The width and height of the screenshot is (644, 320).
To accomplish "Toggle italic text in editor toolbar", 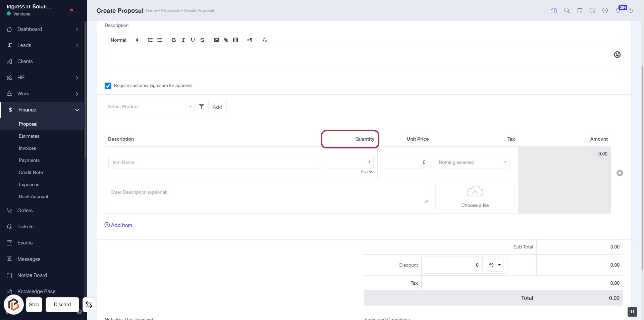I will pos(183,40).
